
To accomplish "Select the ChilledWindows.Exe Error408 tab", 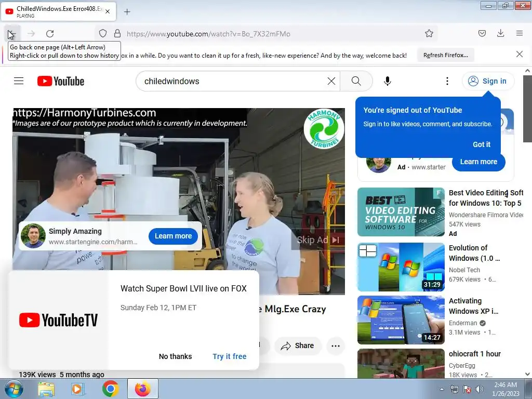I will [x=59, y=11].
